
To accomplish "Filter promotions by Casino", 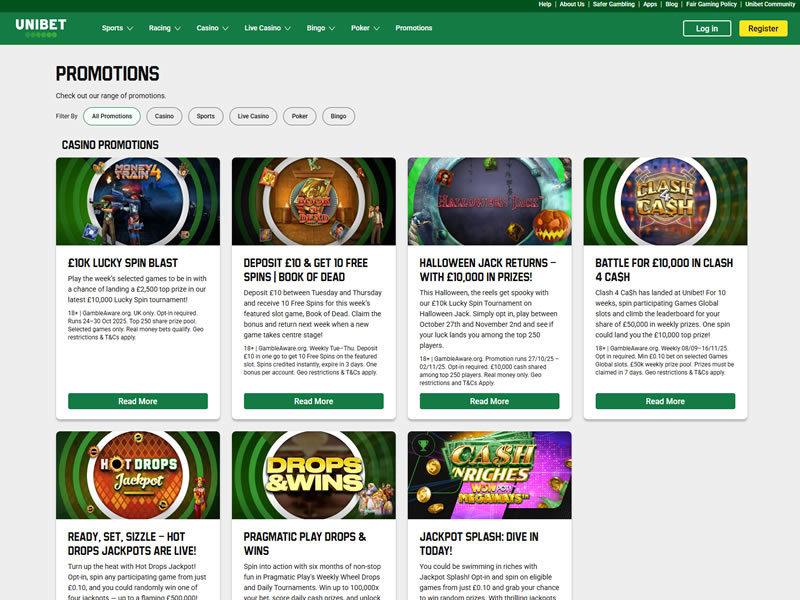I will pyautogui.click(x=164, y=116).
